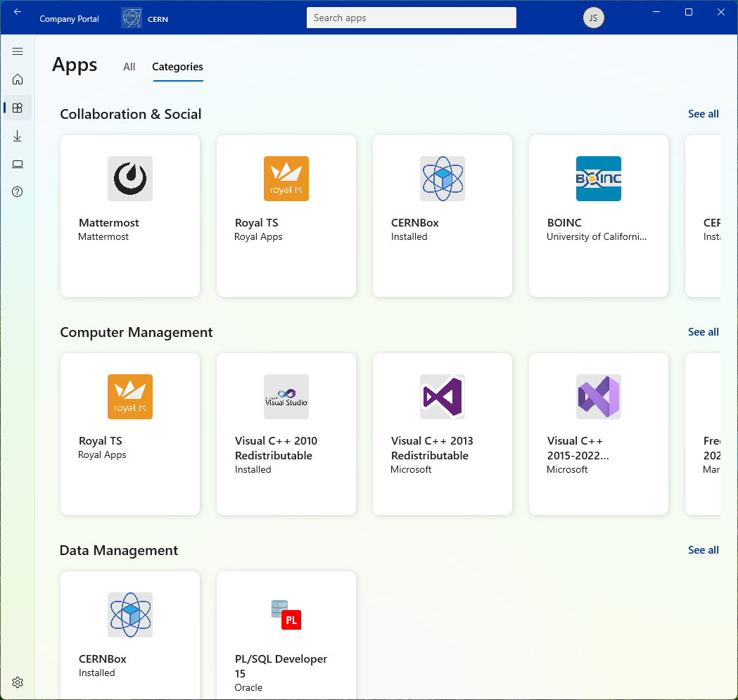
Task: Minimize the Company Portal window
Action: click(656, 12)
